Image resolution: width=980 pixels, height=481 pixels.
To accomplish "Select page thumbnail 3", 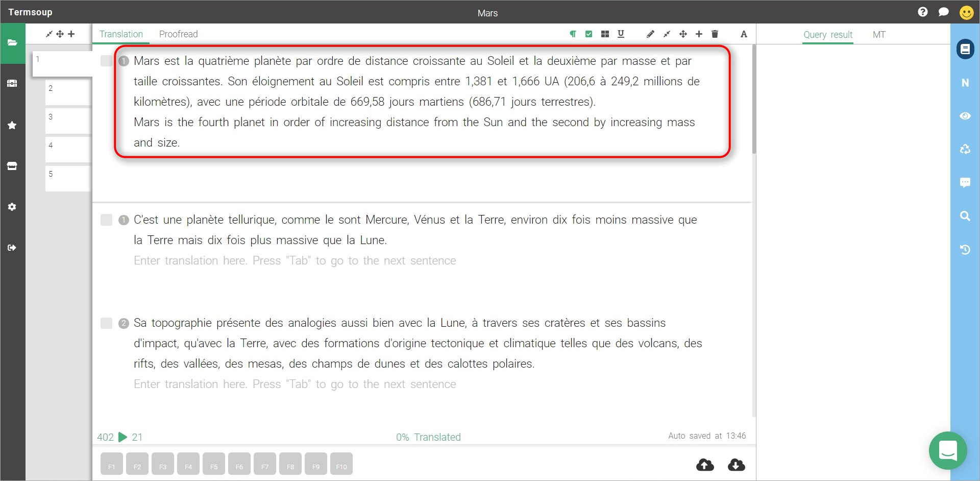I will pos(68,121).
